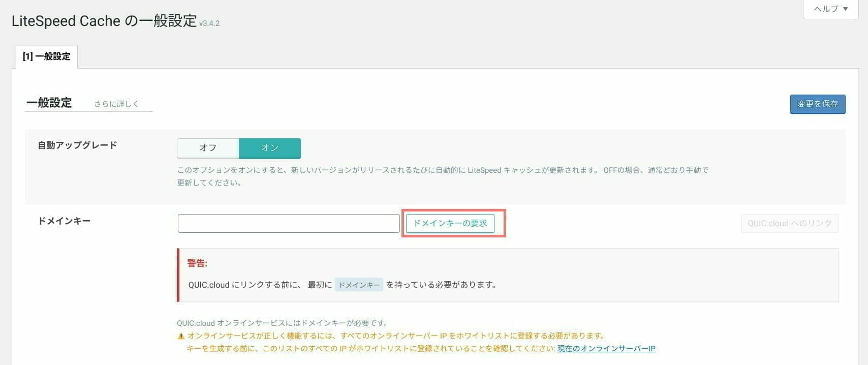Image resolution: width=868 pixels, height=365 pixels.
Task: Select the [1] 一般設定 tab
Action: 47,56
